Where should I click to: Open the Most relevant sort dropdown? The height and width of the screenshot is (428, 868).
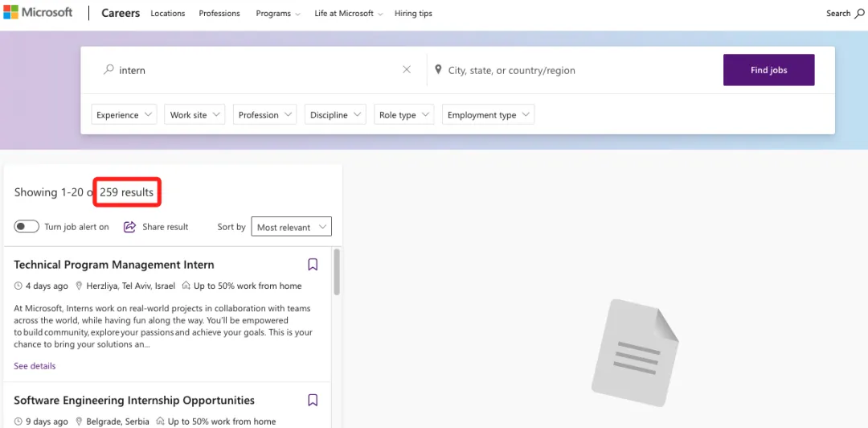pyautogui.click(x=291, y=227)
